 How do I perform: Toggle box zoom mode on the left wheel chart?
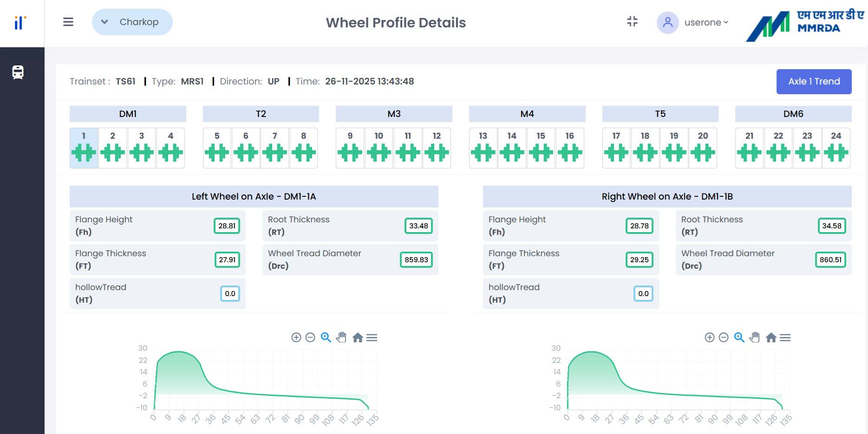click(326, 337)
